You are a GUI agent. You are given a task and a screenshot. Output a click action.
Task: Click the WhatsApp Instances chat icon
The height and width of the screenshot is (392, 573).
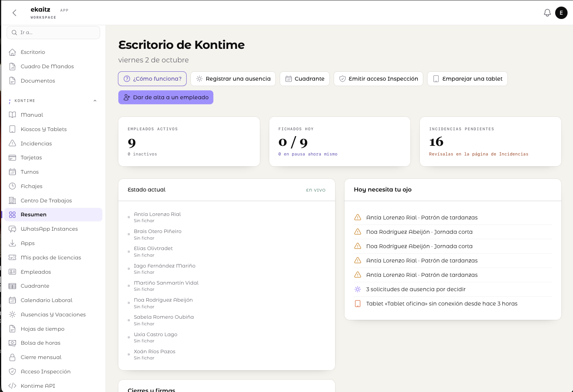[x=12, y=229]
